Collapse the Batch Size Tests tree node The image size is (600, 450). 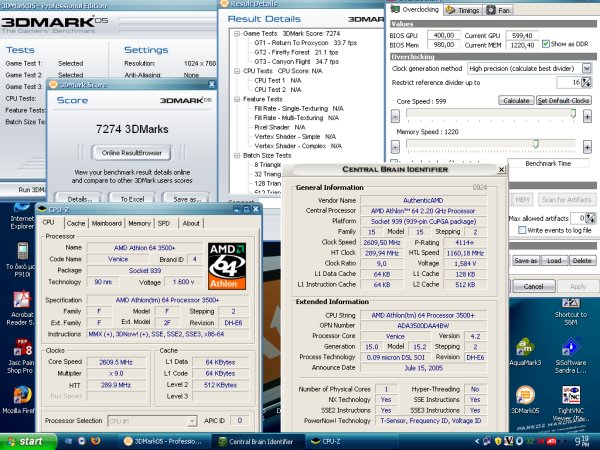coord(237,155)
